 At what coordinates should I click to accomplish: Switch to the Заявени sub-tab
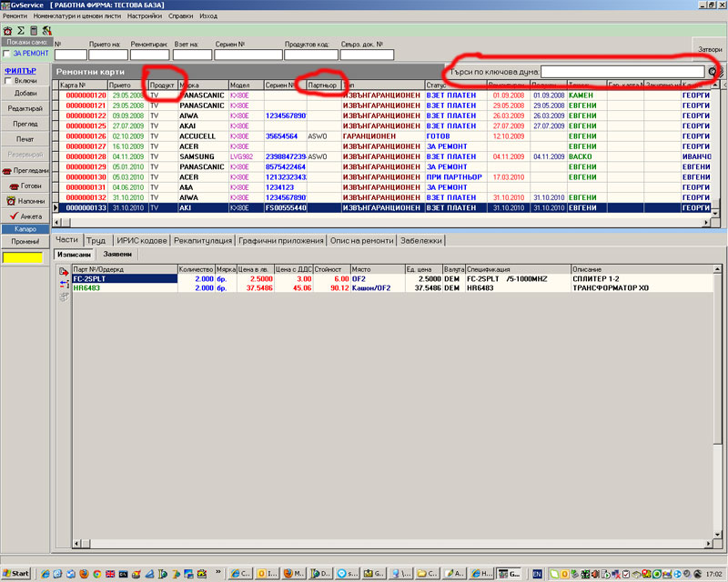point(117,255)
